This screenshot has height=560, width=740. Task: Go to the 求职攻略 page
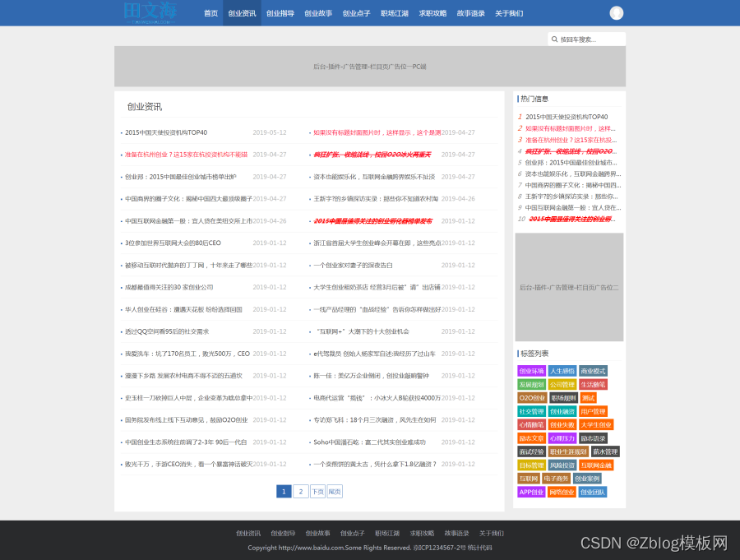coord(433,13)
